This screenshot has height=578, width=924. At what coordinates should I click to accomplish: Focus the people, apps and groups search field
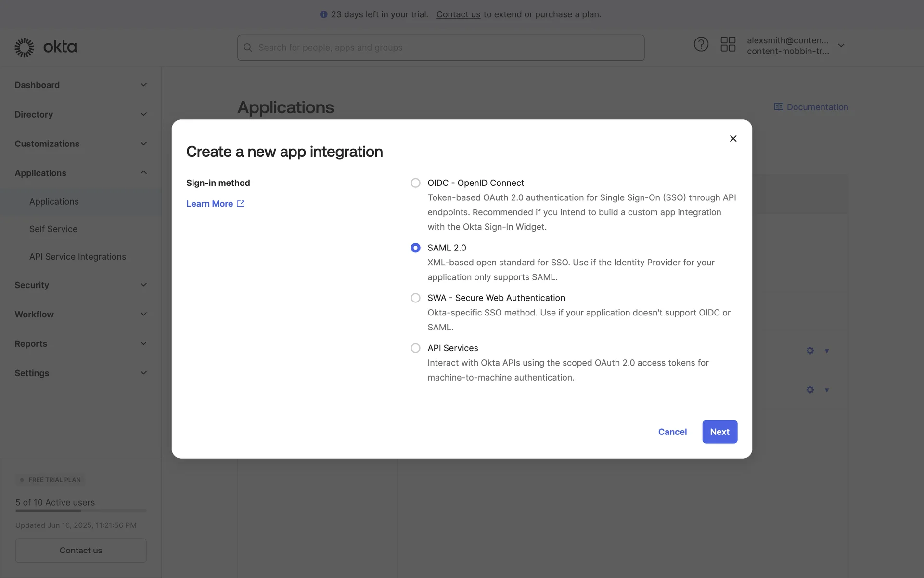(x=448, y=48)
